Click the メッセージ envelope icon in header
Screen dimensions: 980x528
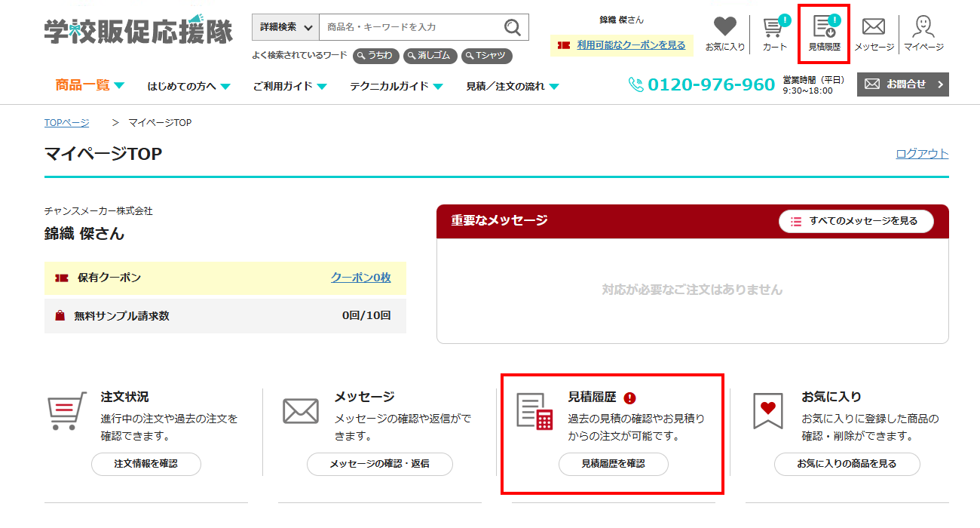874,28
